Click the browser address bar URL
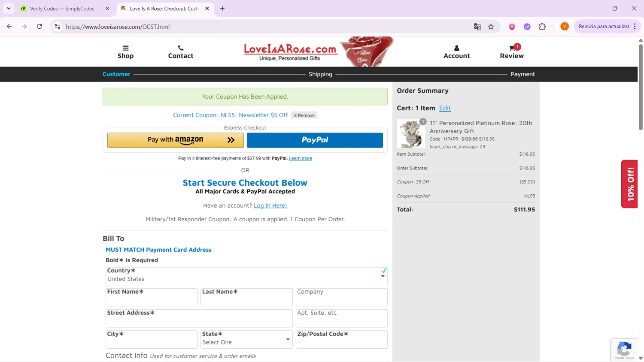 pyautogui.click(x=118, y=27)
